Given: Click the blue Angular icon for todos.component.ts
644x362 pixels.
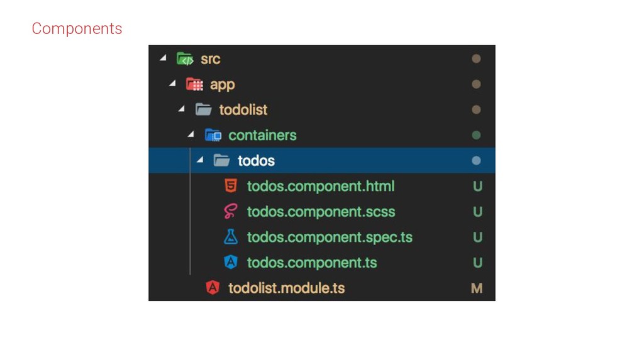Looking at the screenshot, I should (231, 262).
